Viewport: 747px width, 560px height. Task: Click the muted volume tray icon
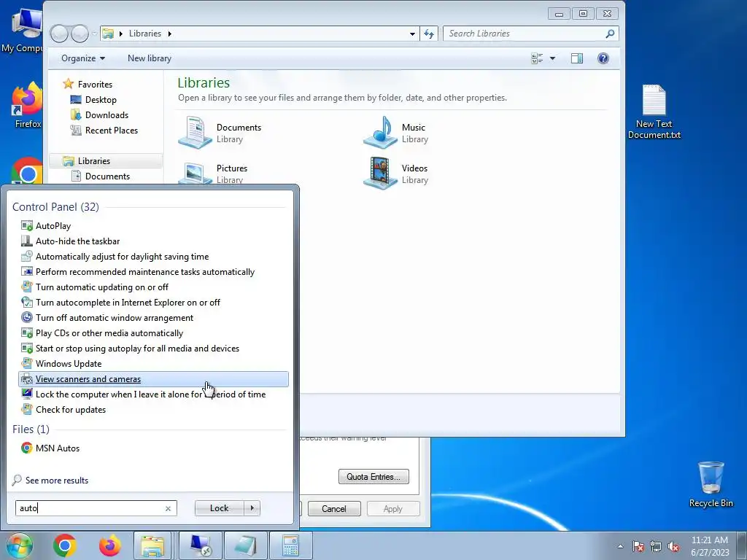coord(673,546)
